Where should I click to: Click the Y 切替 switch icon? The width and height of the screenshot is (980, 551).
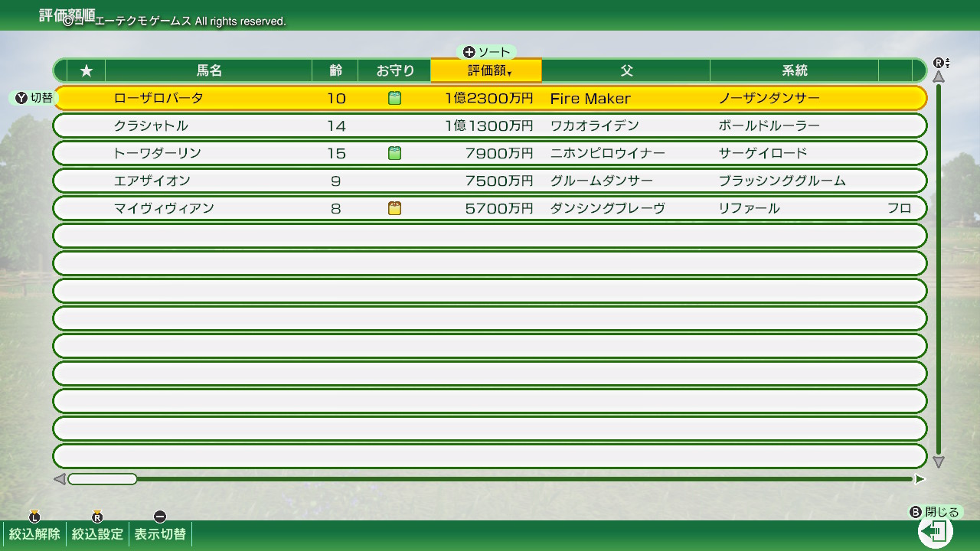(x=21, y=98)
